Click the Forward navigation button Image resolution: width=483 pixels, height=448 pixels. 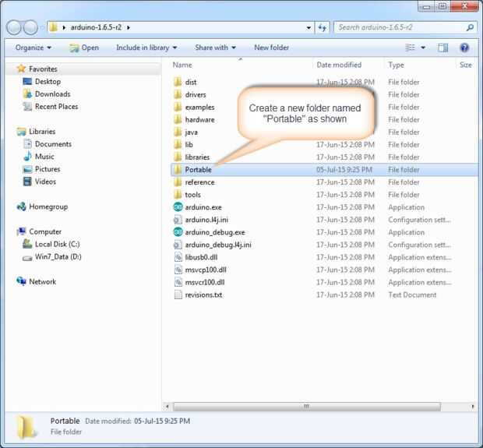click(x=30, y=27)
